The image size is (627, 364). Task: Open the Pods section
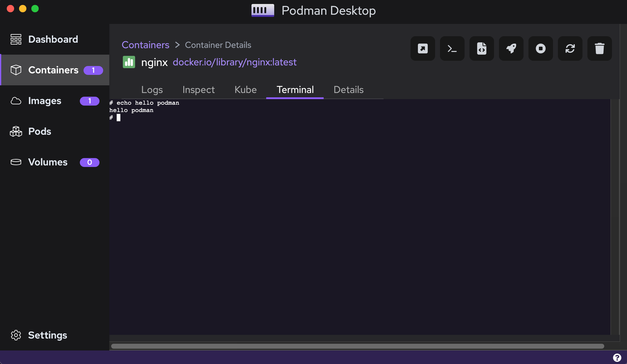(39, 131)
